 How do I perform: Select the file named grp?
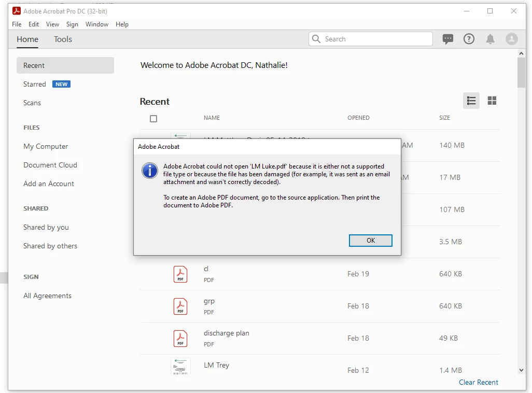[x=209, y=301]
